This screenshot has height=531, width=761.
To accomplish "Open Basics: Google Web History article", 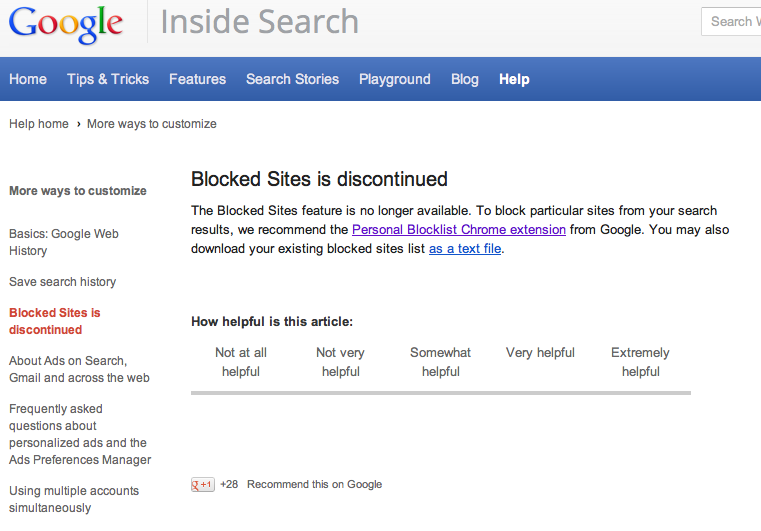I will tap(64, 242).
